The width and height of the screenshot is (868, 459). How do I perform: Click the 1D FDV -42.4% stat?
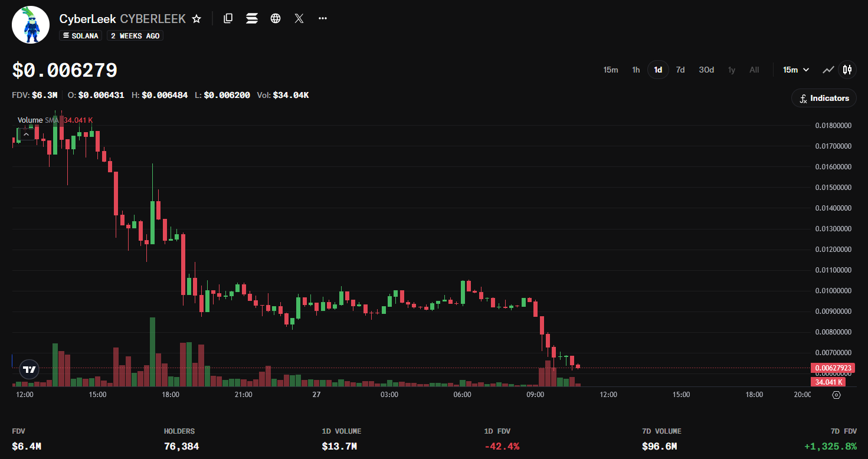tap(502, 440)
